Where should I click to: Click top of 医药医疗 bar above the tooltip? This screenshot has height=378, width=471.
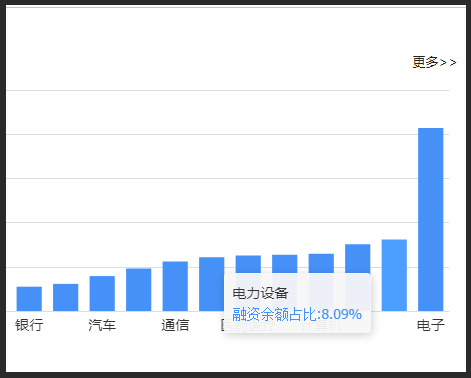(248, 264)
